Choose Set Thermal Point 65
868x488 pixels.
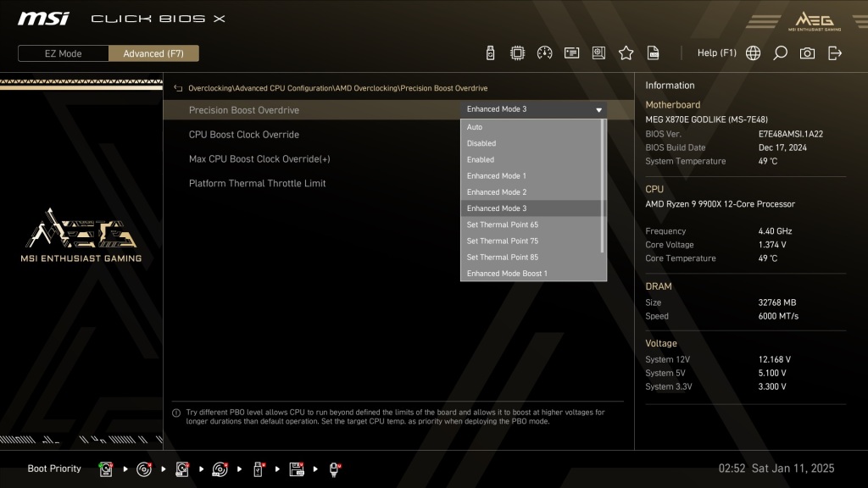click(531, 225)
